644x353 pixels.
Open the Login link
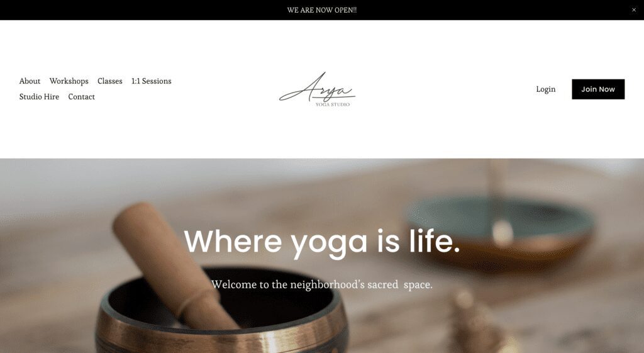(546, 89)
